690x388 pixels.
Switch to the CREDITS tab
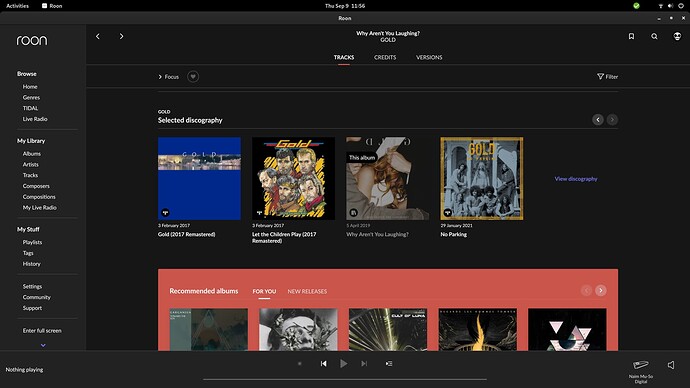[385, 57]
